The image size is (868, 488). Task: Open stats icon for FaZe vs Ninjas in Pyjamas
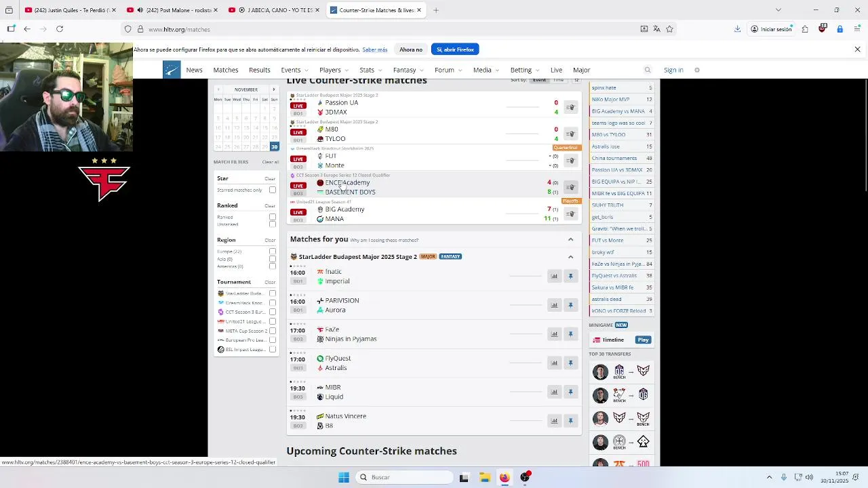(x=554, y=333)
